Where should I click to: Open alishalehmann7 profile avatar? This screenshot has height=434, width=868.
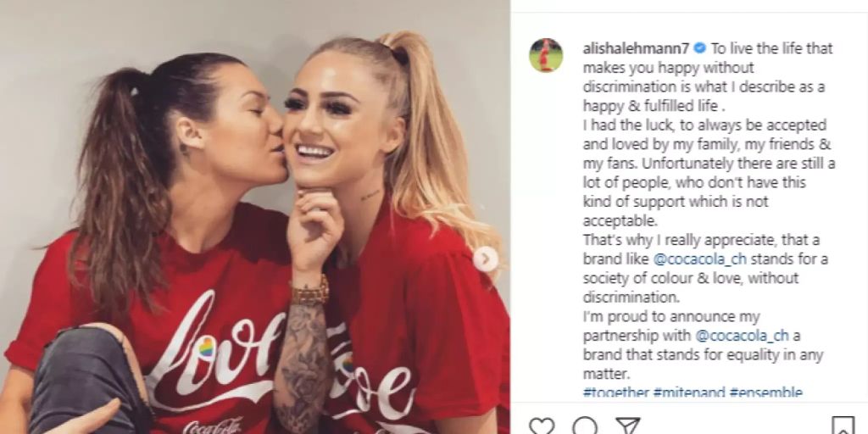[x=546, y=55]
